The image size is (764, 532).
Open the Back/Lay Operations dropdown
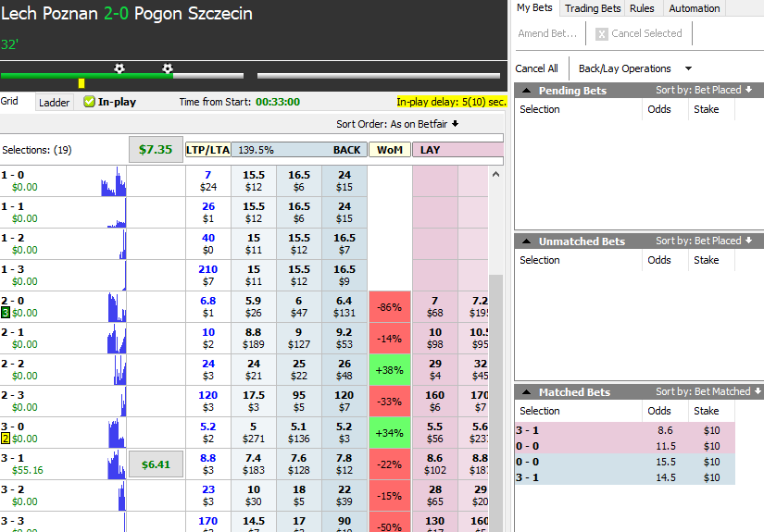pyautogui.click(x=635, y=68)
